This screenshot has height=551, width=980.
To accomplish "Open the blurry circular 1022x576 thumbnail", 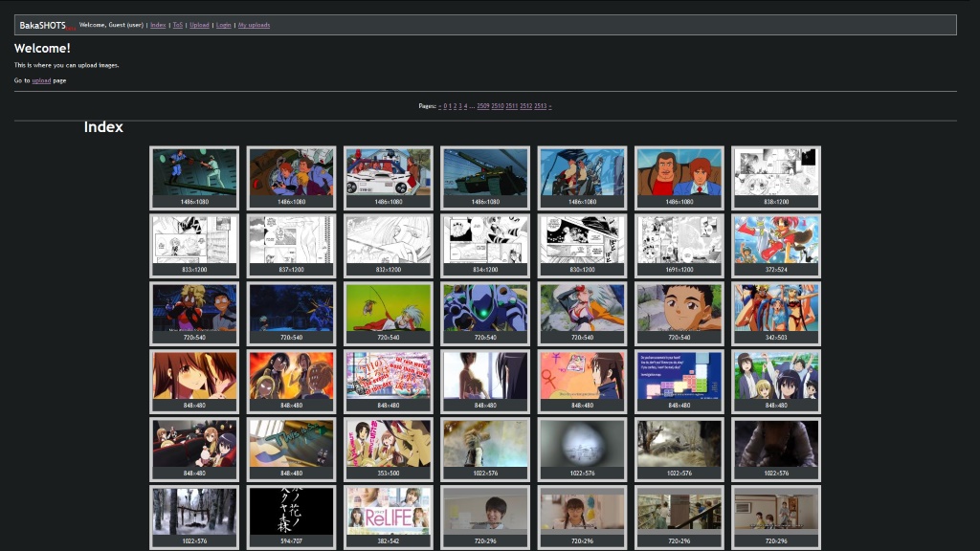I will [582, 450].
